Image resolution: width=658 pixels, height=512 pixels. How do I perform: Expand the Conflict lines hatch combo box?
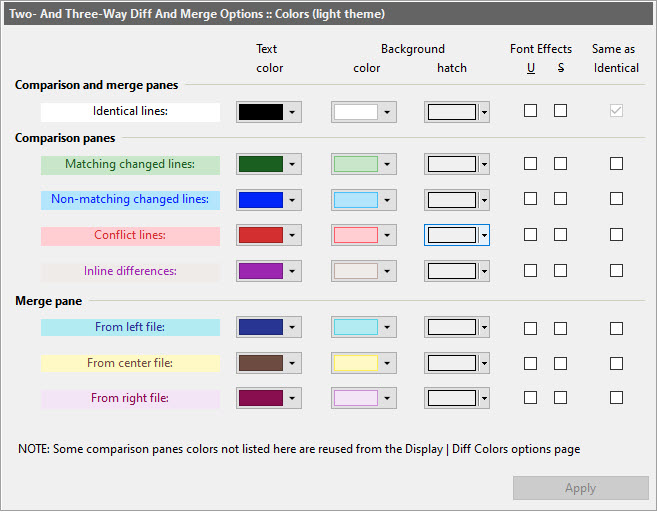click(x=484, y=236)
